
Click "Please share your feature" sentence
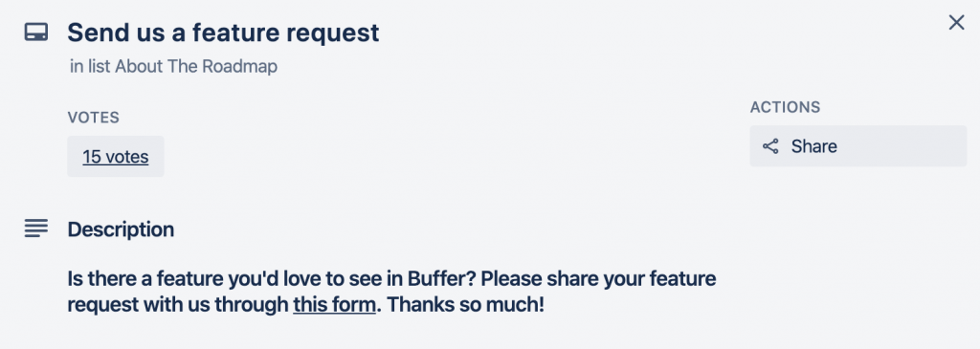click(599, 278)
